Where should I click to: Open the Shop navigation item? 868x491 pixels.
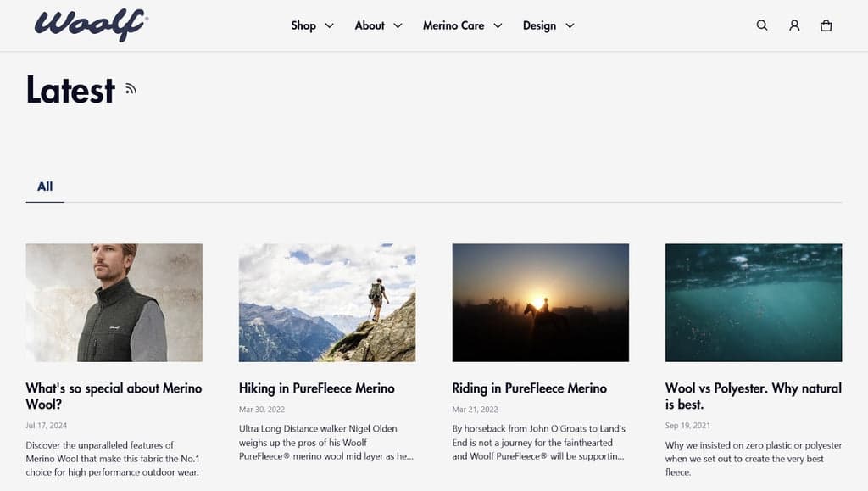point(303,25)
